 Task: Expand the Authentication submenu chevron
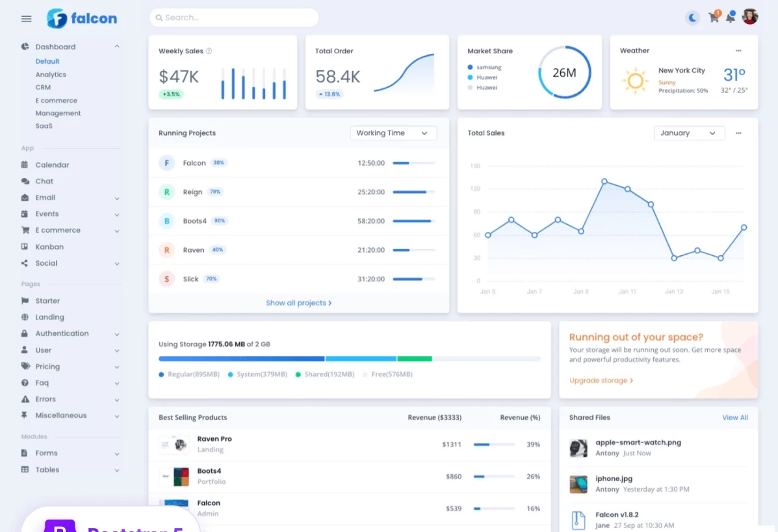tap(117, 334)
